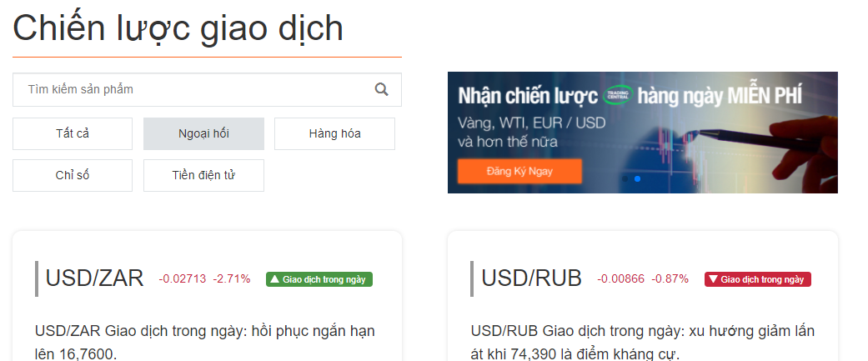Open the USD/RUB strategy title
This screenshot has height=361, width=868.
[x=531, y=278]
